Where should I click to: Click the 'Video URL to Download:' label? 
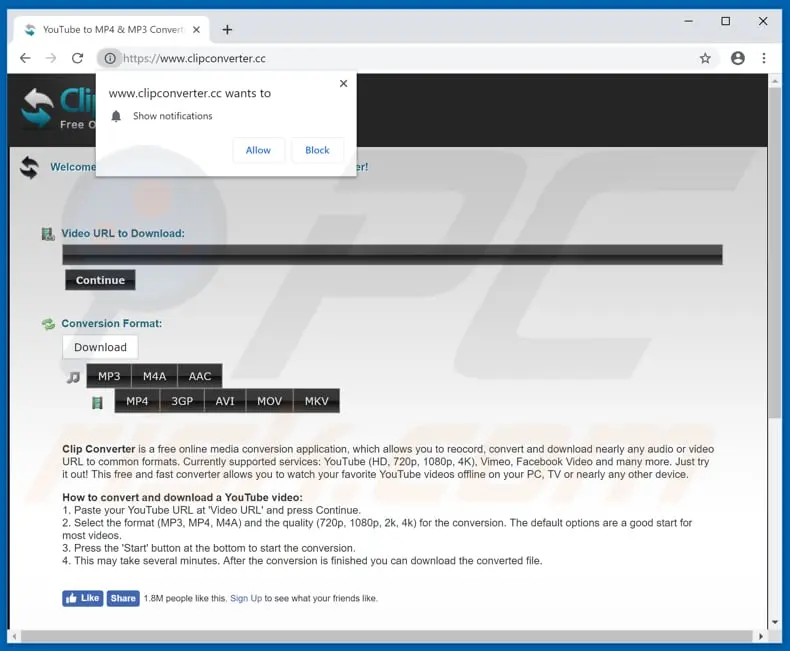click(x=123, y=233)
